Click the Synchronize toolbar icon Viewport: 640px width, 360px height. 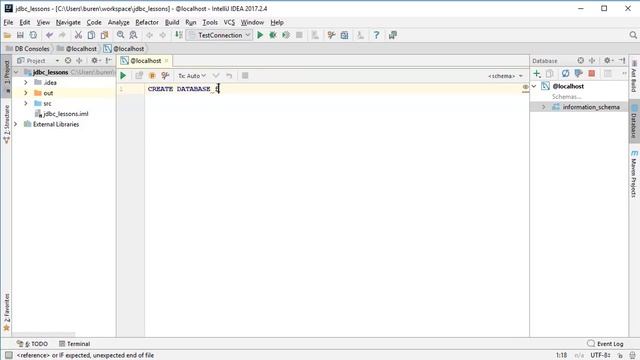(33, 35)
